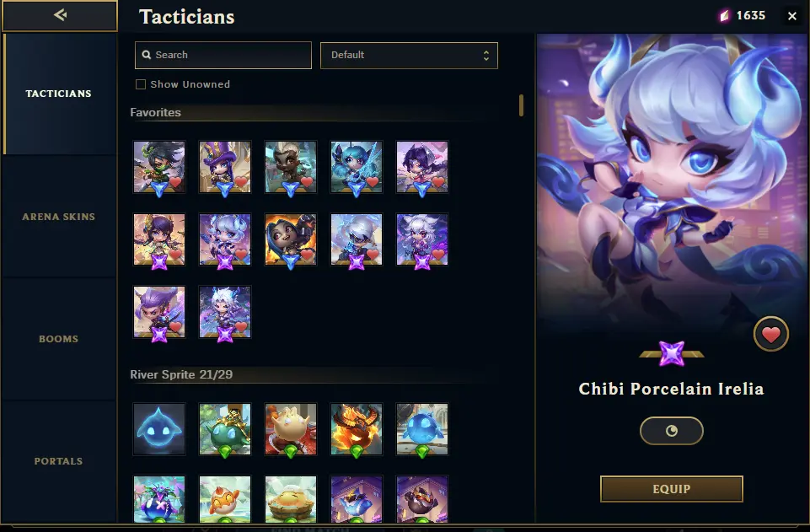Click the variant cycle icon below the name
Image resolution: width=810 pixels, height=532 pixels.
671,431
